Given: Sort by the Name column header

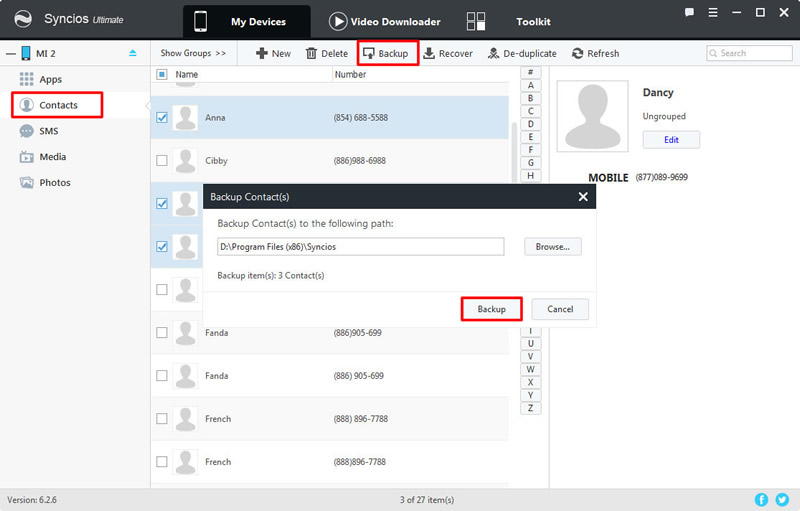Looking at the screenshot, I should point(187,74).
